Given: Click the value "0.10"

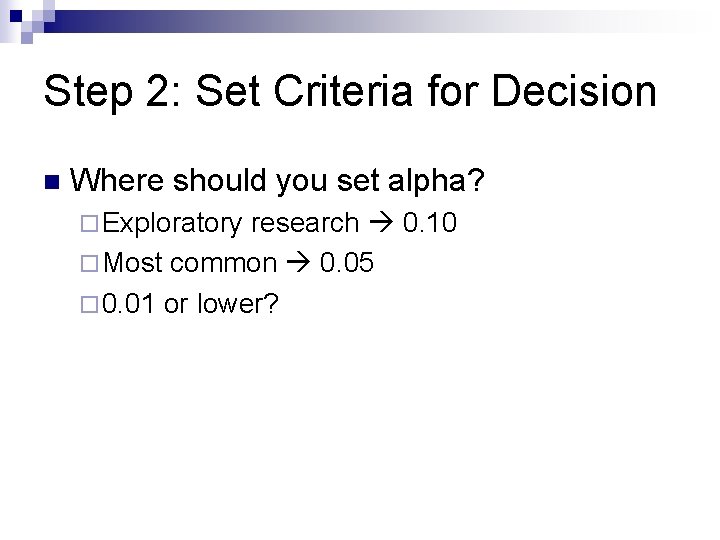Looking at the screenshot, I should point(429,222).
